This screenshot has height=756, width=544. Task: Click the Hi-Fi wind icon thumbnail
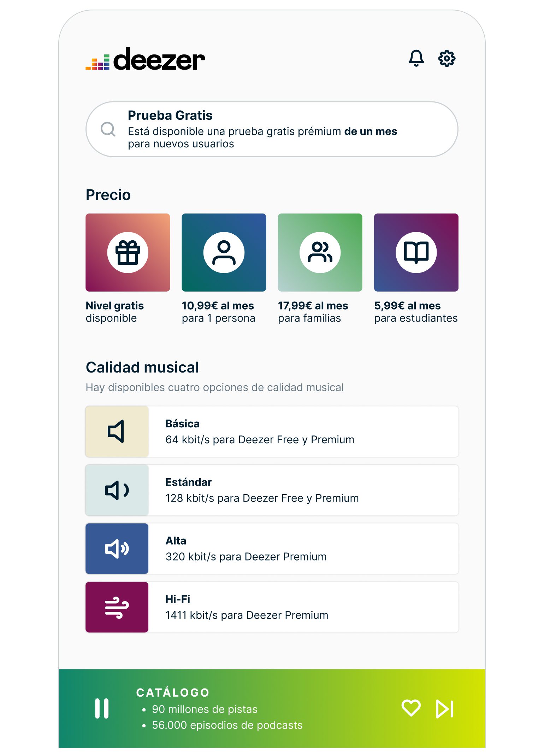coord(117,607)
